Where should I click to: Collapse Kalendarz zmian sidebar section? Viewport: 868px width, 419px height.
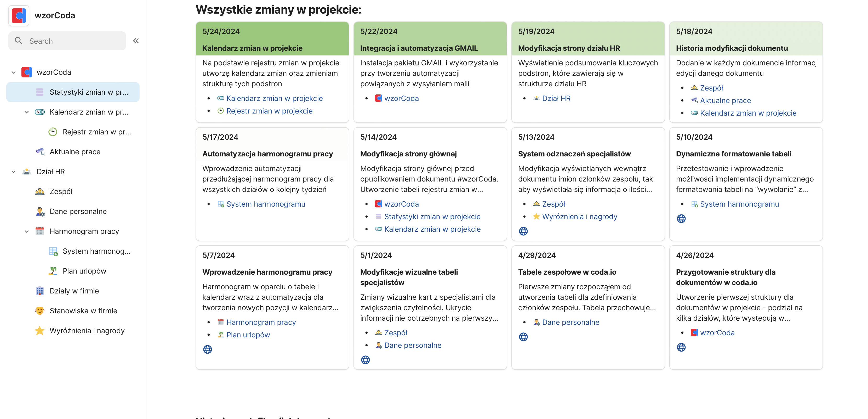[x=27, y=112]
